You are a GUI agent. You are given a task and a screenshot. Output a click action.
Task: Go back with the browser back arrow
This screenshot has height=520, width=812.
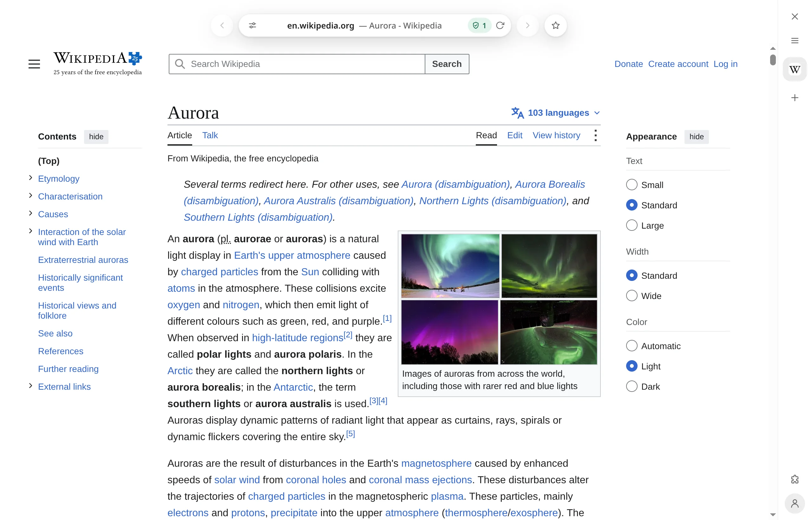(222, 25)
